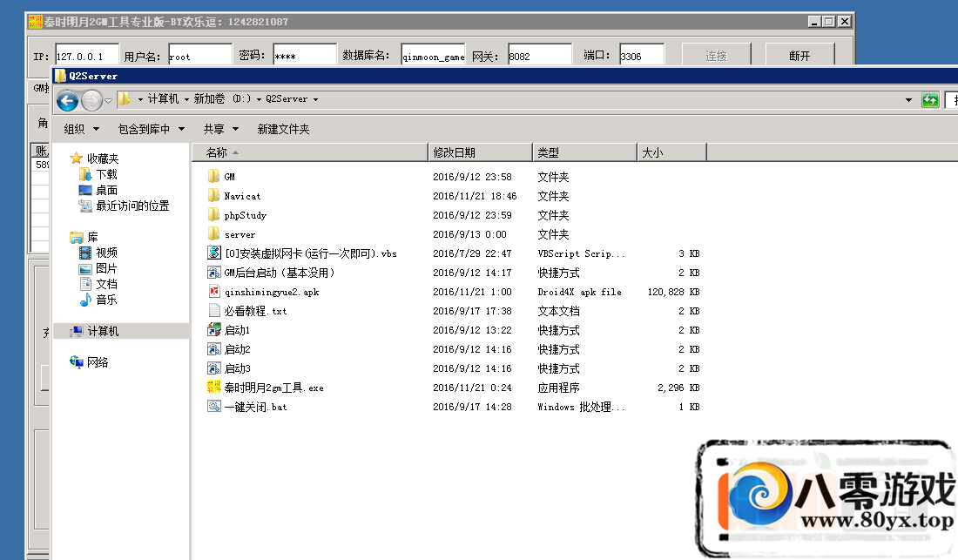Select 应用程序 type cell
The image size is (958, 560).
click(558, 388)
